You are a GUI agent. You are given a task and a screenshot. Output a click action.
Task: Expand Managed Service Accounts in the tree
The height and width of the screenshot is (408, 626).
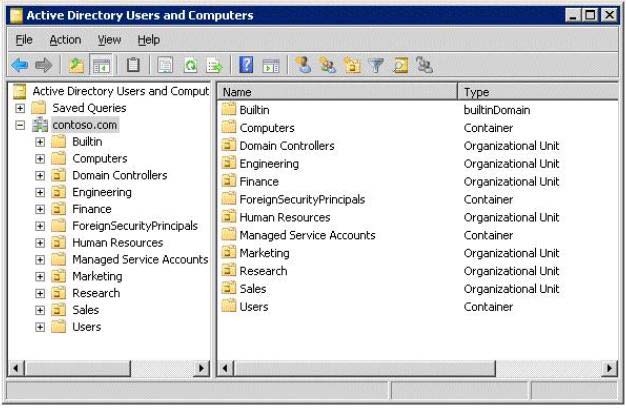click(40, 260)
